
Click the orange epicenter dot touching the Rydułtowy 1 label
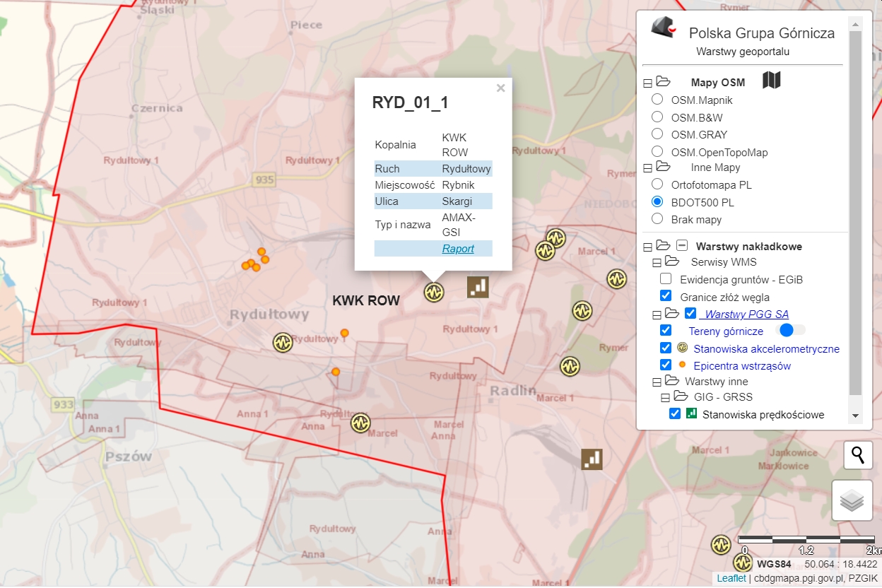pos(344,332)
